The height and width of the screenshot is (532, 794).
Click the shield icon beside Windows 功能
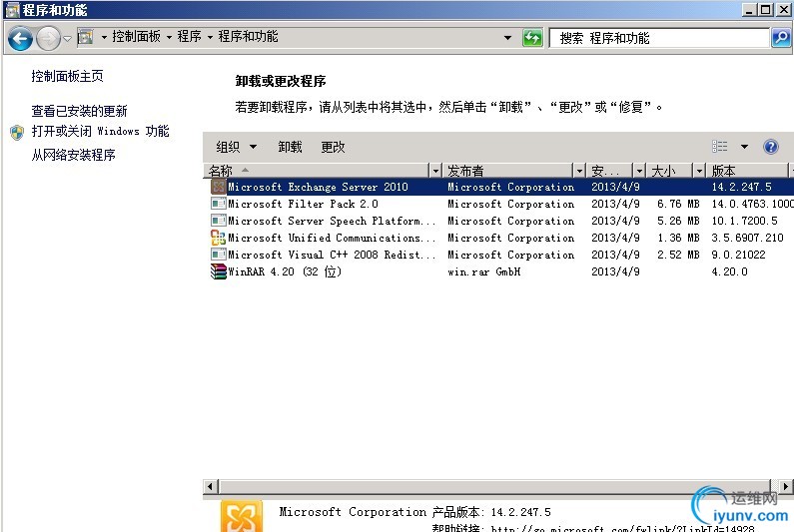coord(17,133)
